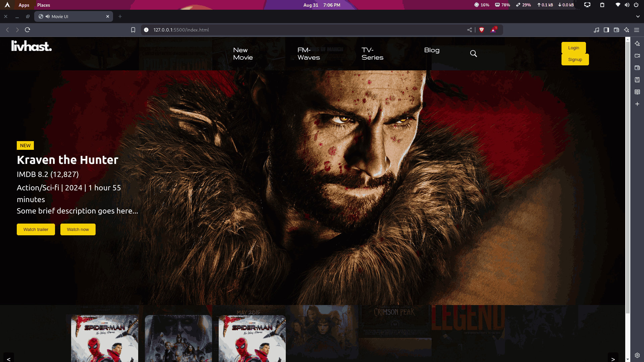Viewport: 644px width, 362px height.
Task: Open the sidebar settings gear
Action: pos(637,355)
